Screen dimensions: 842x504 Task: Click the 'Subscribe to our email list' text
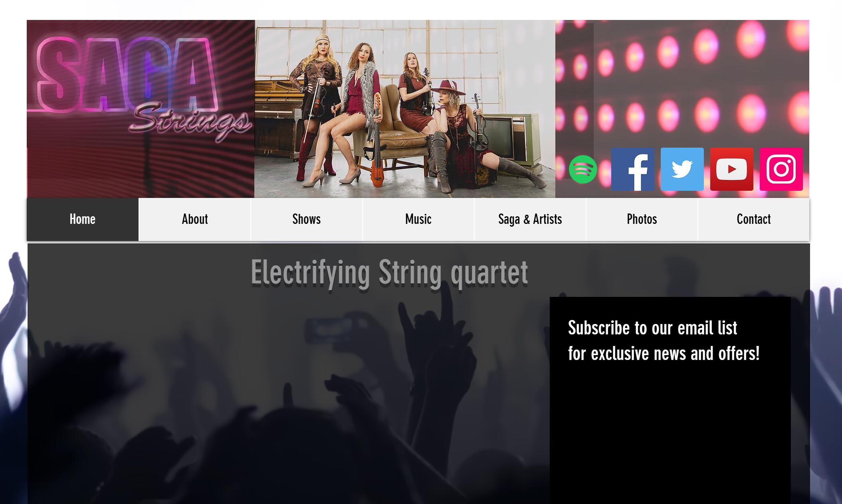[x=652, y=328]
